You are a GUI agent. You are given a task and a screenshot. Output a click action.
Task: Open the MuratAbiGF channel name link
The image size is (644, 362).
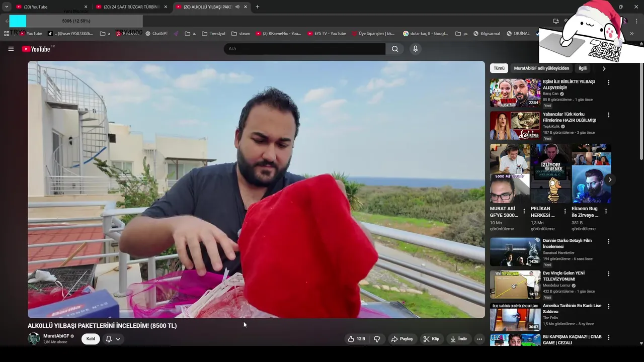pos(56,336)
